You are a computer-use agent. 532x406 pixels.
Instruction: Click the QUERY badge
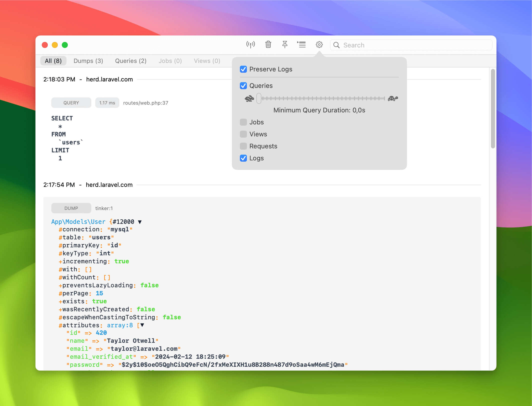click(x=71, y=103)
